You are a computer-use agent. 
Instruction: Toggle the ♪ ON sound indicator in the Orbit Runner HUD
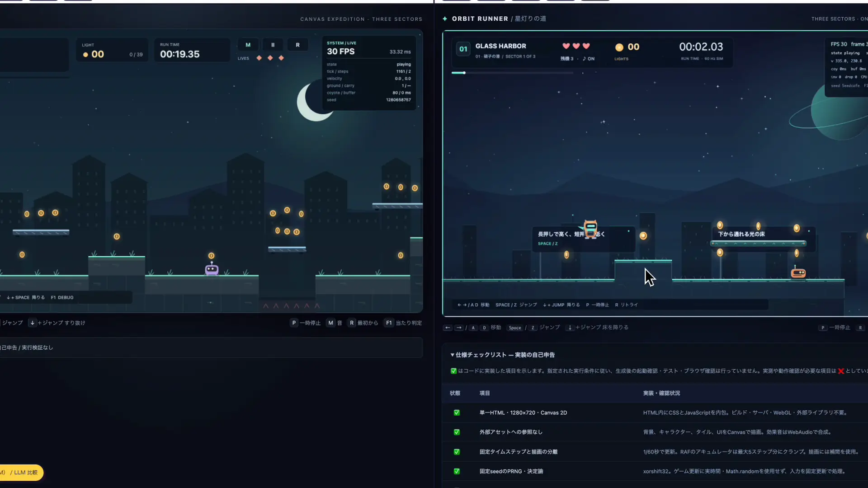point(589,59)
